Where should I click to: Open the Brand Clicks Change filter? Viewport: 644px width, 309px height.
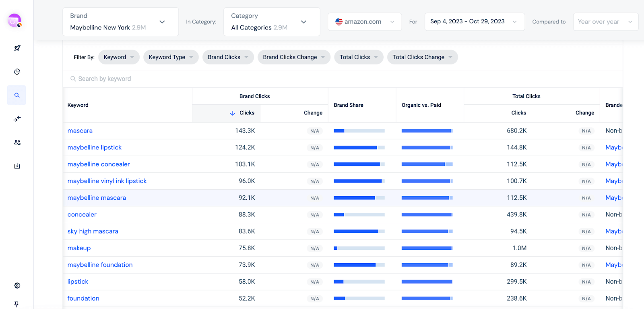[293, 57]
